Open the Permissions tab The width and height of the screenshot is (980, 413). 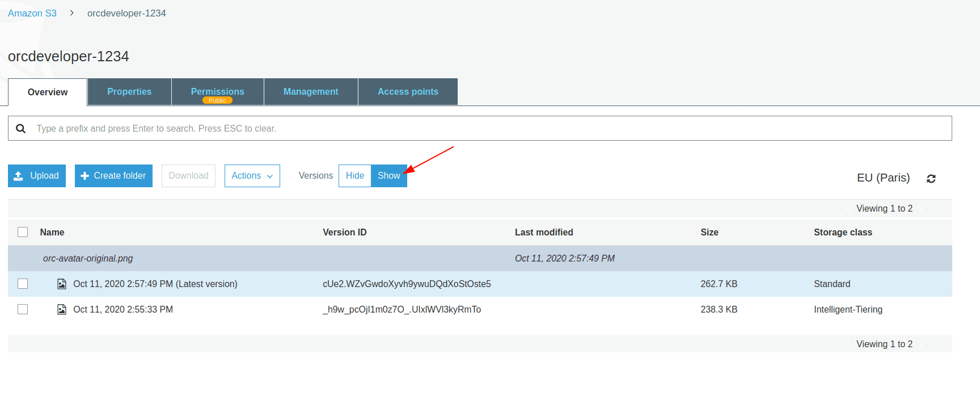pyautogui.click(x=218, y=92)
